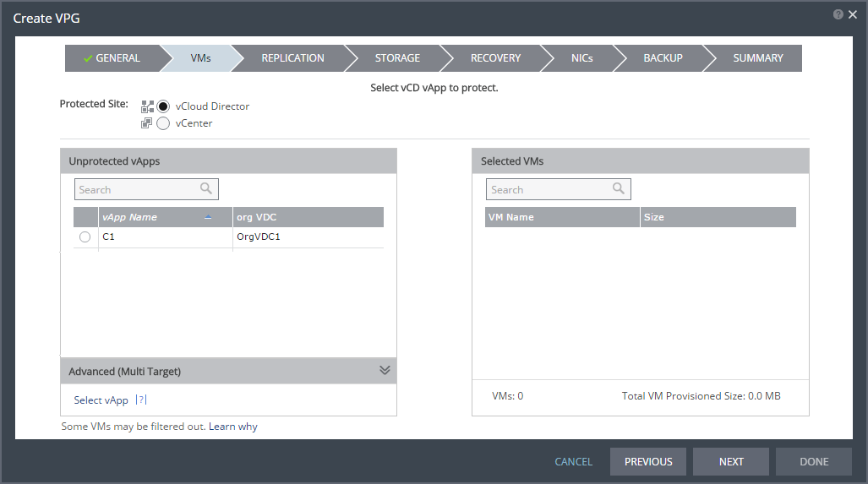Expand the Advanced (Multi Target) section
The height and width of the screenshot is (484, 868).
pyautogui.click(x=385, y=371)
